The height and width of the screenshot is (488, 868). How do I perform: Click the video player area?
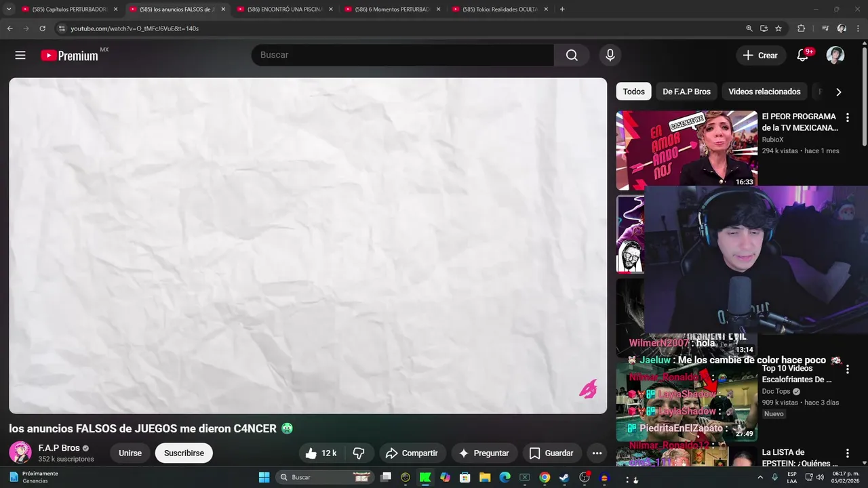(308, 245)
